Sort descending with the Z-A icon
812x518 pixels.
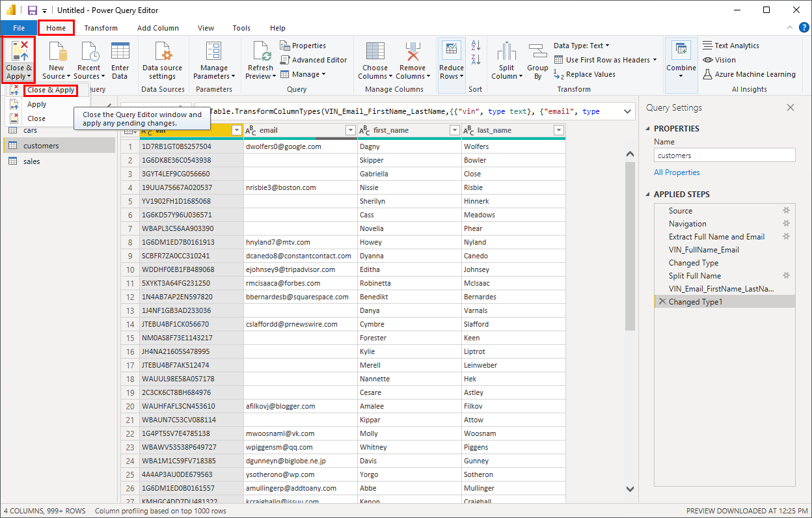476,60
